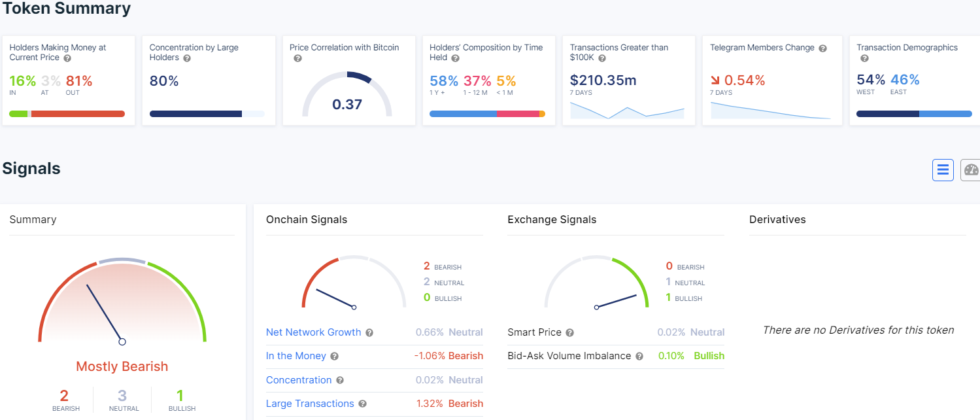Click the Mostly Bearish summary gauge
Screen dimensions: 980x420
pyautogui.click(x=122, y=300)
